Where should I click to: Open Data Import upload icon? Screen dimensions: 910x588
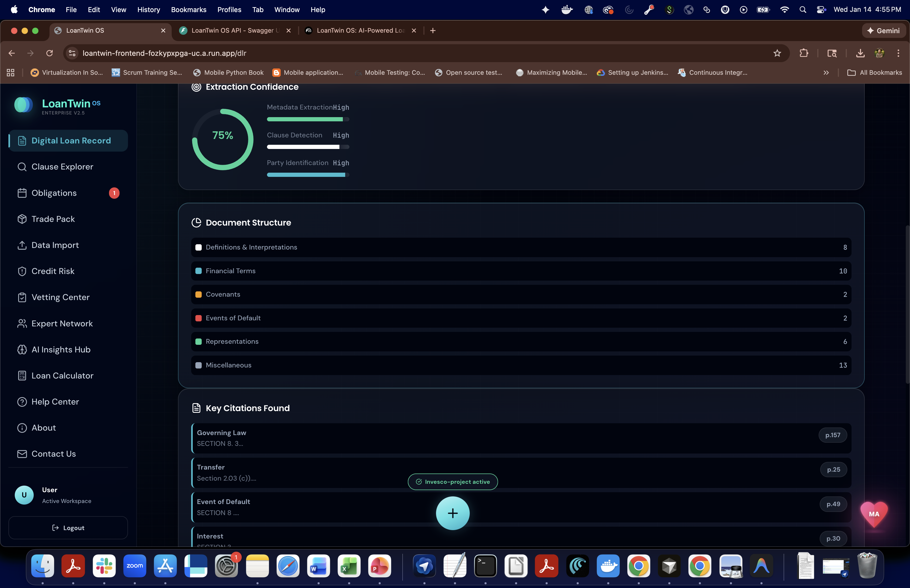[22, 245]
